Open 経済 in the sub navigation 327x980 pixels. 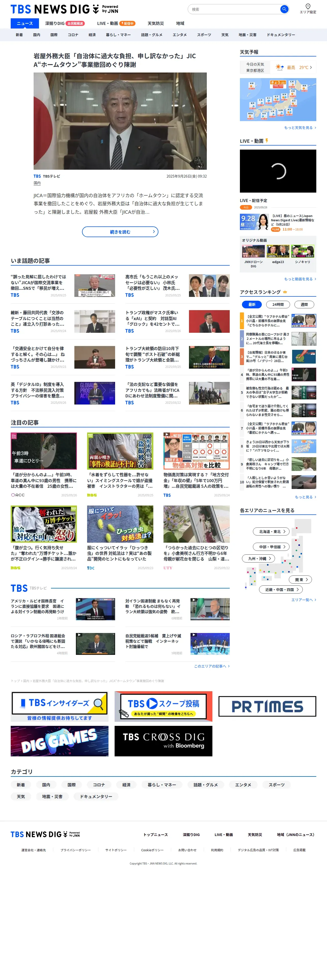[92, 35]
